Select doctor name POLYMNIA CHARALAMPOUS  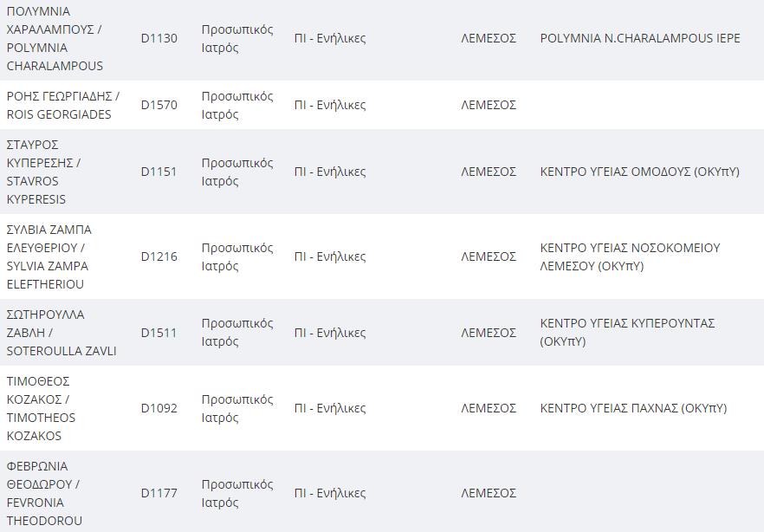[x=55, y=56]
